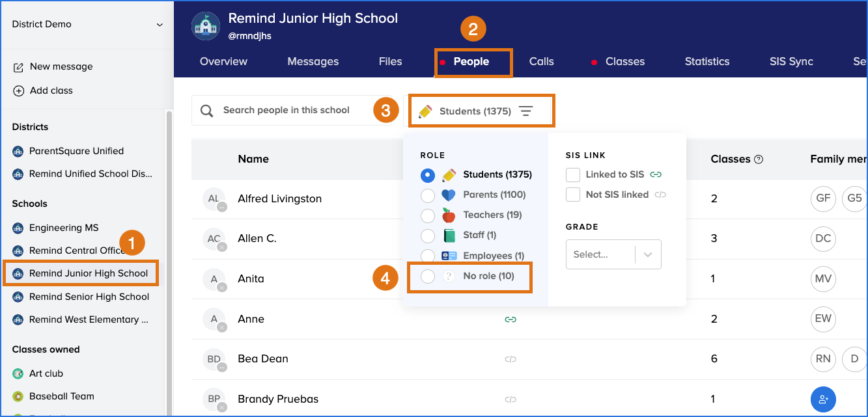Click the Classes column help icon

pos(759,159)
